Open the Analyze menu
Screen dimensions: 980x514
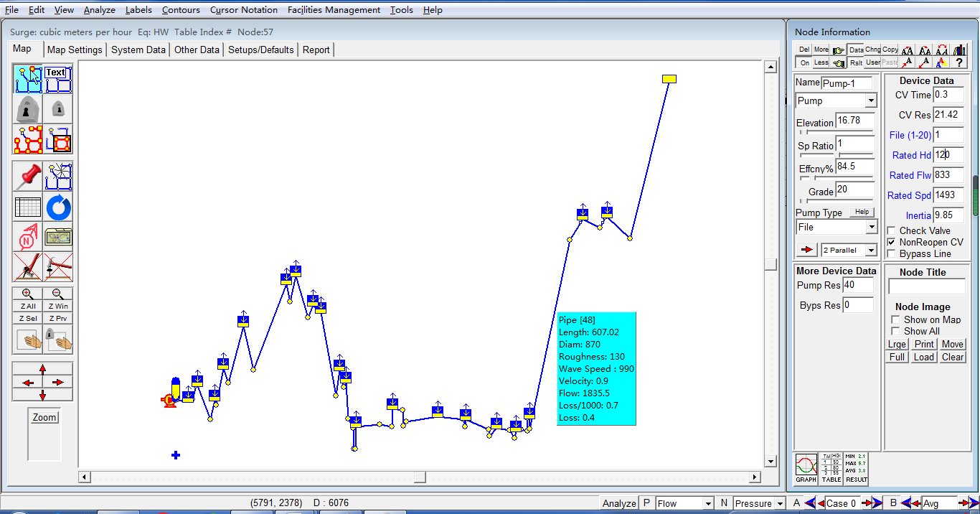(100, 10)
